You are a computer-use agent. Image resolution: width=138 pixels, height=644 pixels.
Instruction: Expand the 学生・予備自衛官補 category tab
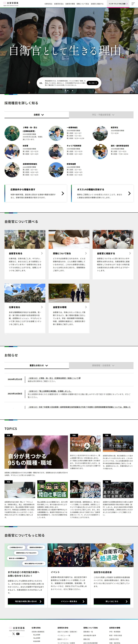click(101, 115)
